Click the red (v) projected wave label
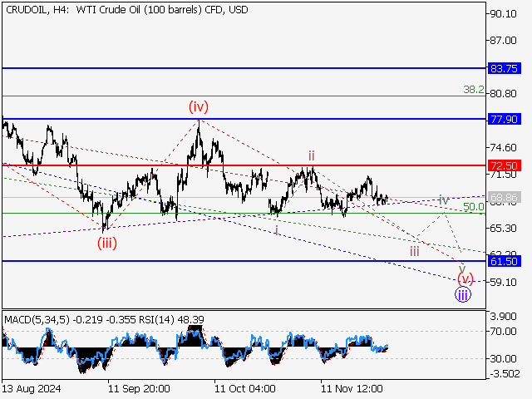The height and width of the screenshot is (399, 532). point(465,278)
